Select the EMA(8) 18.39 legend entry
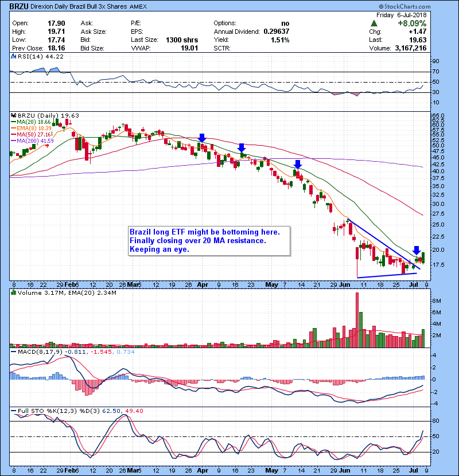The width and height of the screenshot is (459, 476). (32, 128)
